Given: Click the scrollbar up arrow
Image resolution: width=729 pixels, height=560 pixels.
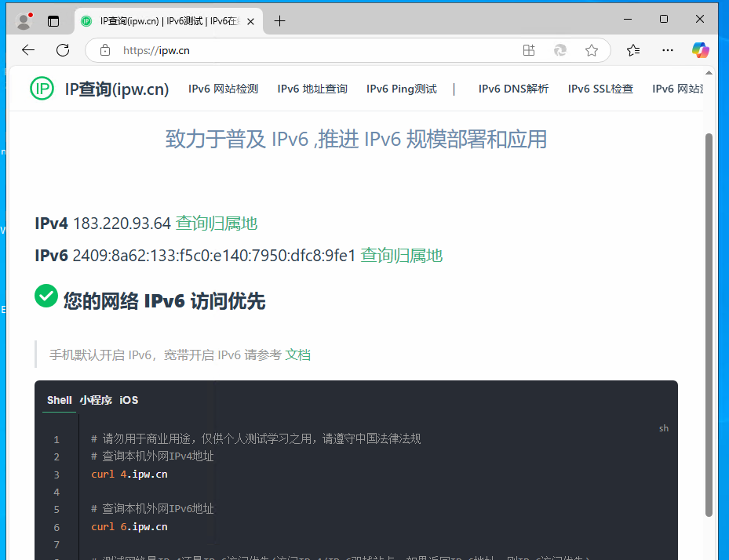Looking at the screenshot, I should click(x=709, y=73).
